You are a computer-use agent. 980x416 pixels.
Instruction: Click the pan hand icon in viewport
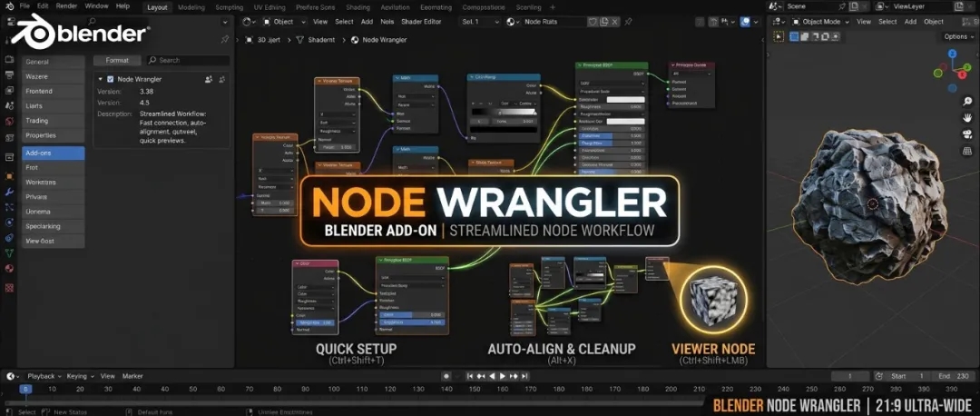pos(967,117)
